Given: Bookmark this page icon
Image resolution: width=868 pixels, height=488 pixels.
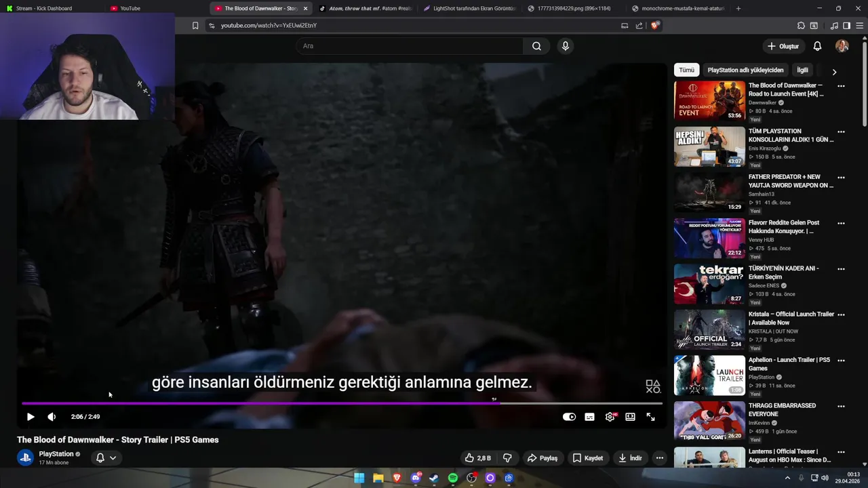Looking at the screenshot, I should (x=195, y=26).
